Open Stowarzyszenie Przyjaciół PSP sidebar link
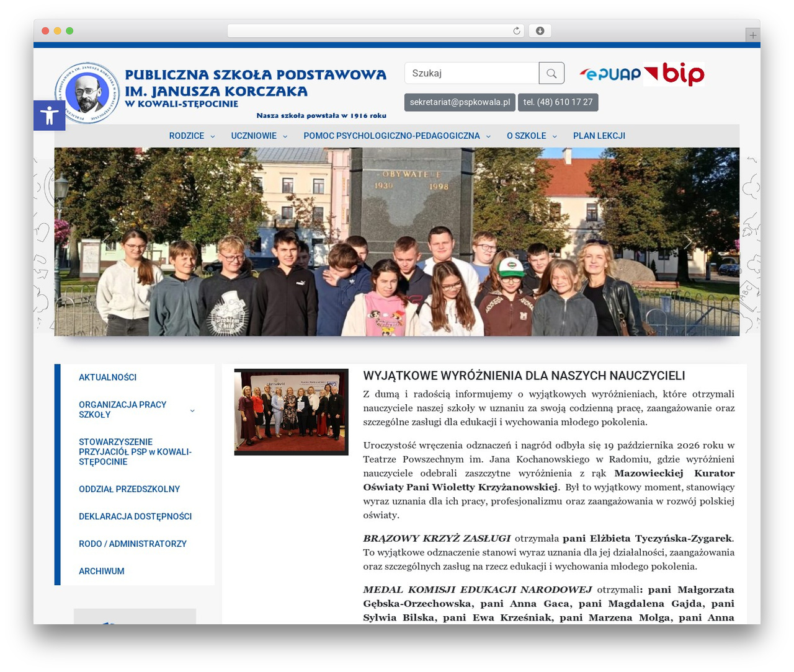The image size is (794, 672). tap(135, 452)
